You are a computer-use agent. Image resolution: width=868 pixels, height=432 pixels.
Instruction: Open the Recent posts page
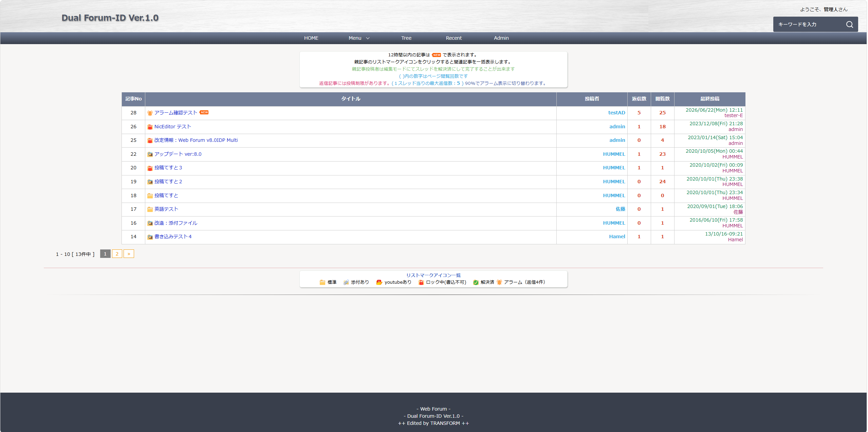454,38
